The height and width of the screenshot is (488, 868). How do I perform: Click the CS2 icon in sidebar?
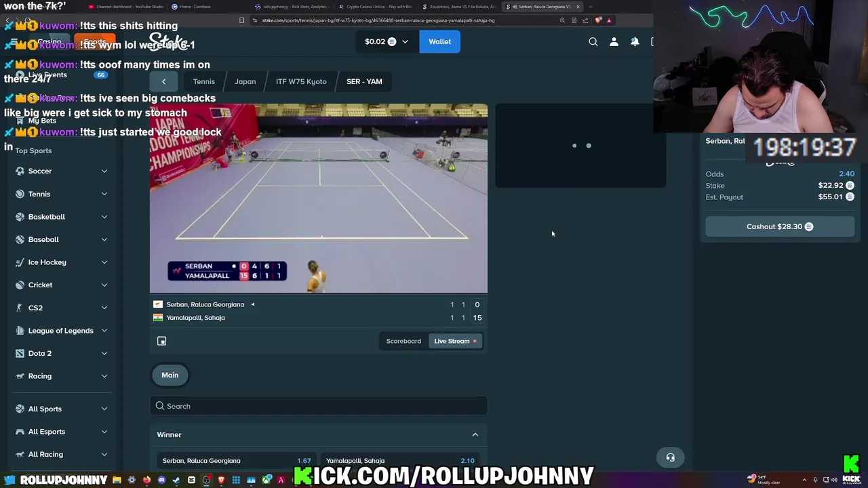(20, 308)
